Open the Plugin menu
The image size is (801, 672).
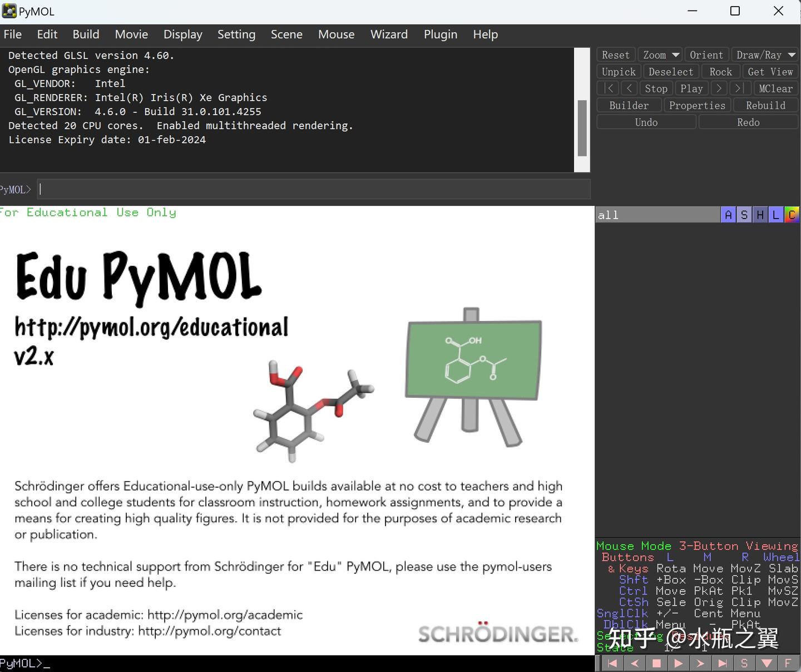click(440, 34)
